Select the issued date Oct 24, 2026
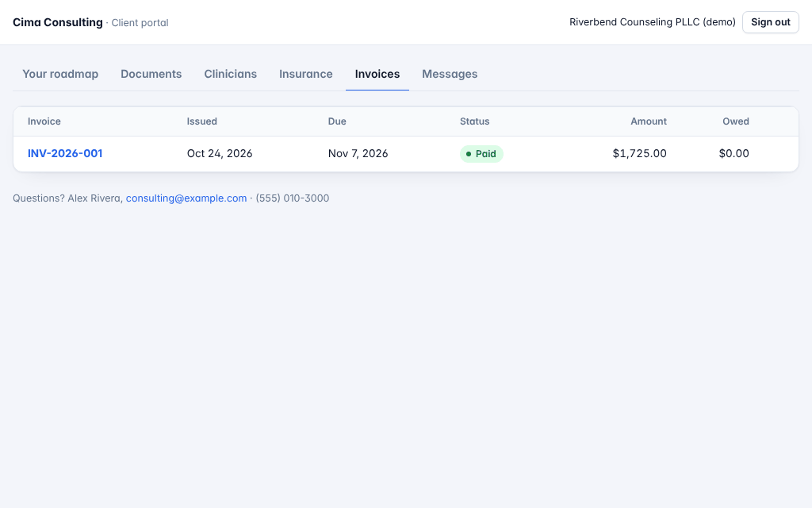 (220, 153)
